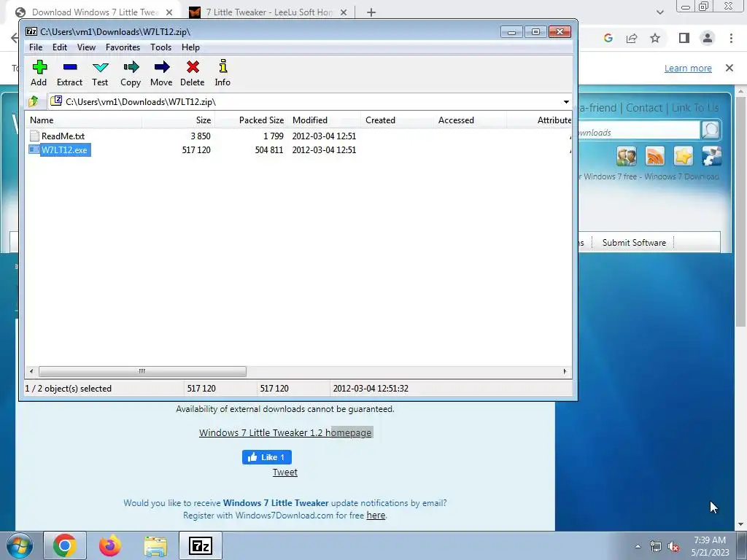Click the website search magnifier button
Viewport: 747px width, 560px height.
[711, 130]
